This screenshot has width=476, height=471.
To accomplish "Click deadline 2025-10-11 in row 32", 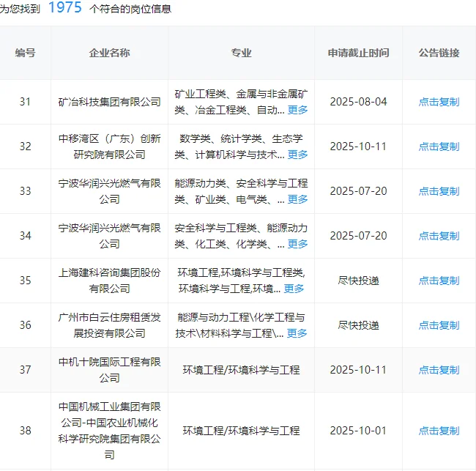I will pos(359,147).
